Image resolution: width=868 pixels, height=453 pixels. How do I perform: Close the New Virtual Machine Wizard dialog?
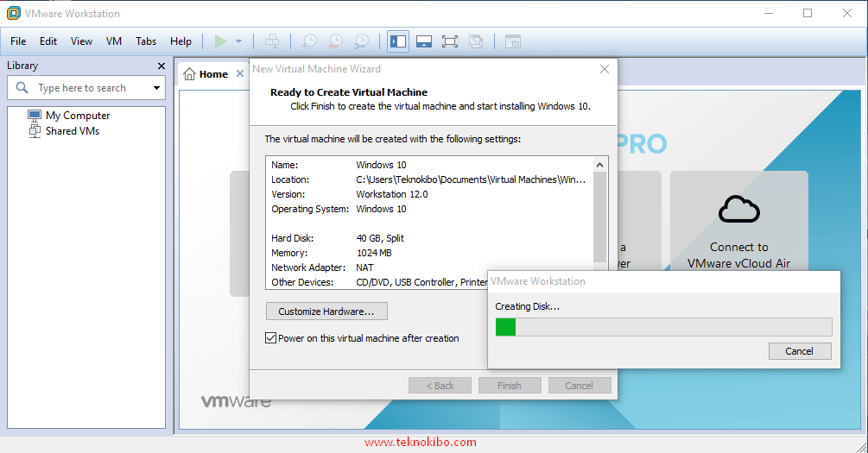605,69
